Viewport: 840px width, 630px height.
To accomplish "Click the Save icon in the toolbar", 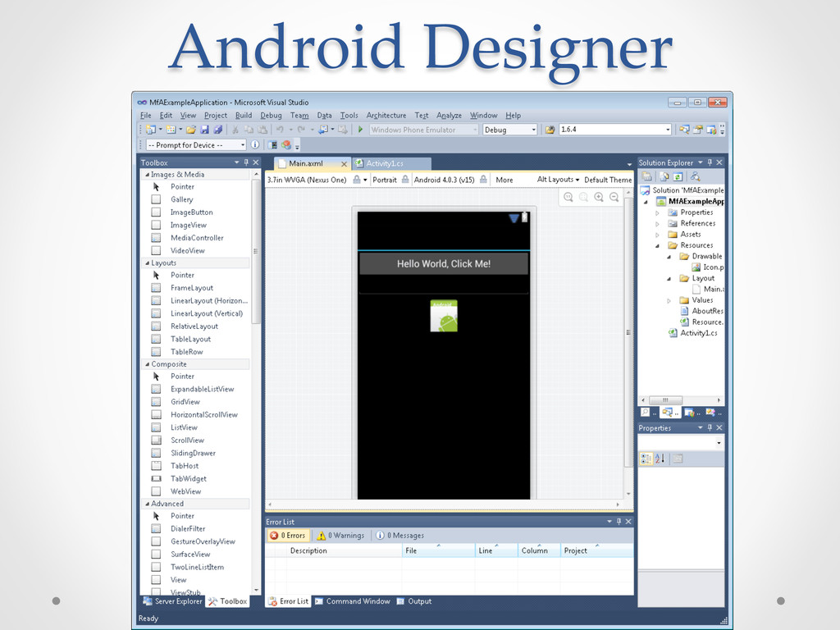I will pyautogui.click(x=204, y=130).
